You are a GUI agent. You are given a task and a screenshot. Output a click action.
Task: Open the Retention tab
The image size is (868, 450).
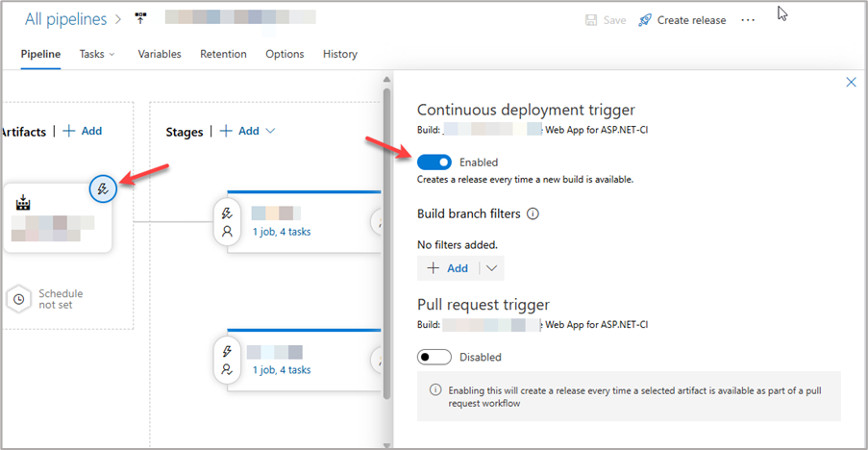tap(223, 55)
